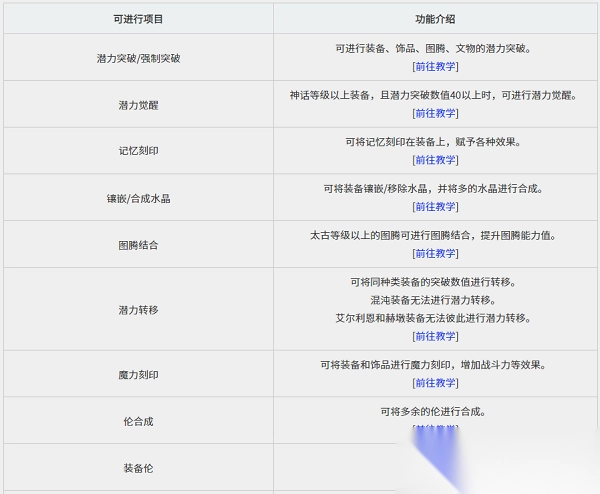
Task: Click 前往教学 link under 镶嵌/合成水晶 description
Action: pos(435,207)
